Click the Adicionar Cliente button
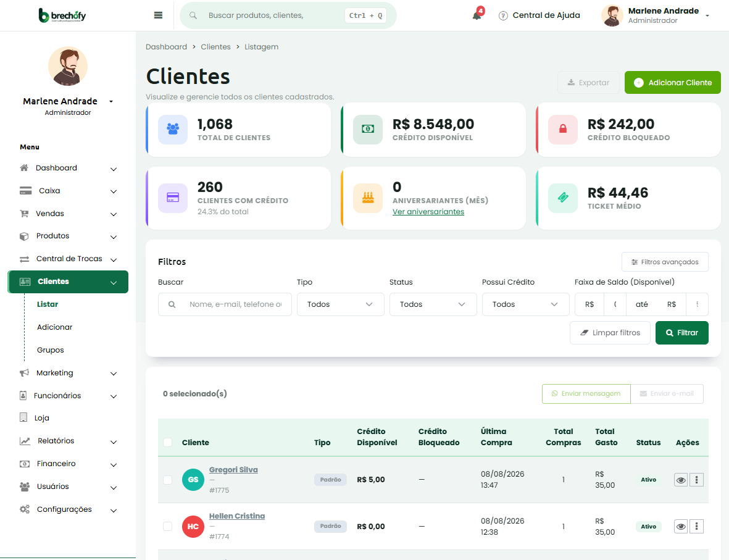This screenshot has width=729, height=560. pyautogui.click(x=672, y=82)
